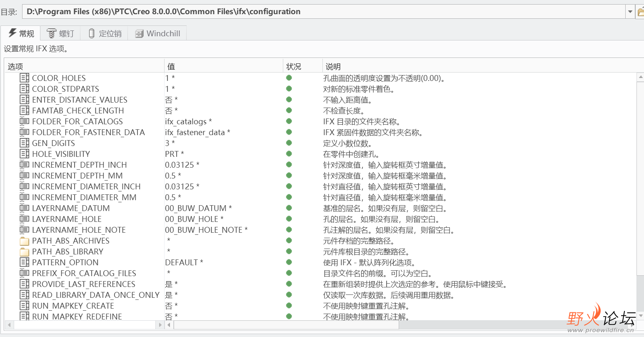Select the PATH_ABS_LIBRARY option row
The image size is (644, 337).
[x=321, y=251]
